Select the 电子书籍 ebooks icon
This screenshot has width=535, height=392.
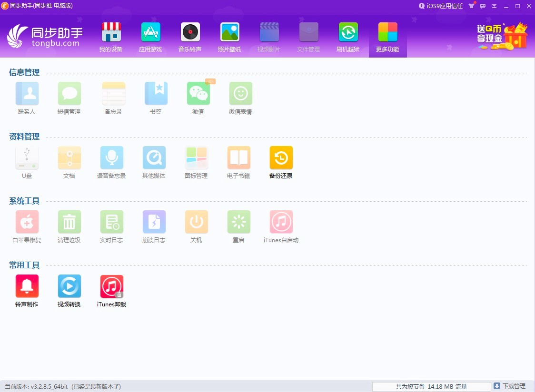click(238, 158)
